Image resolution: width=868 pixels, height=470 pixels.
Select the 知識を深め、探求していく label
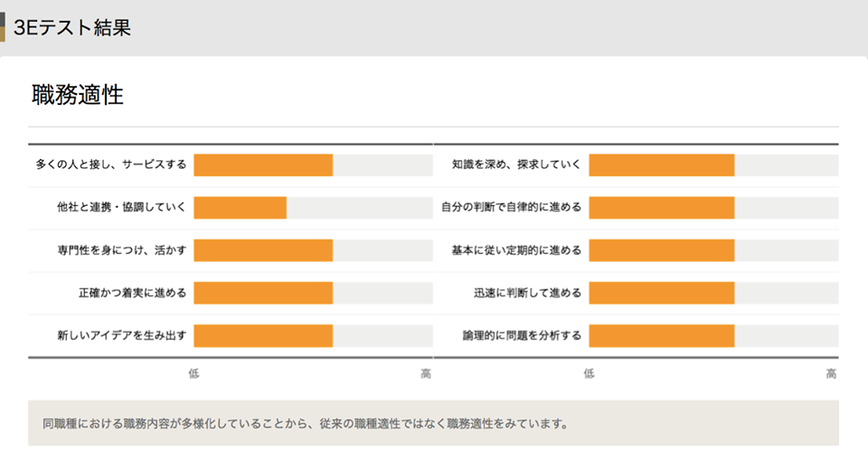516,165
